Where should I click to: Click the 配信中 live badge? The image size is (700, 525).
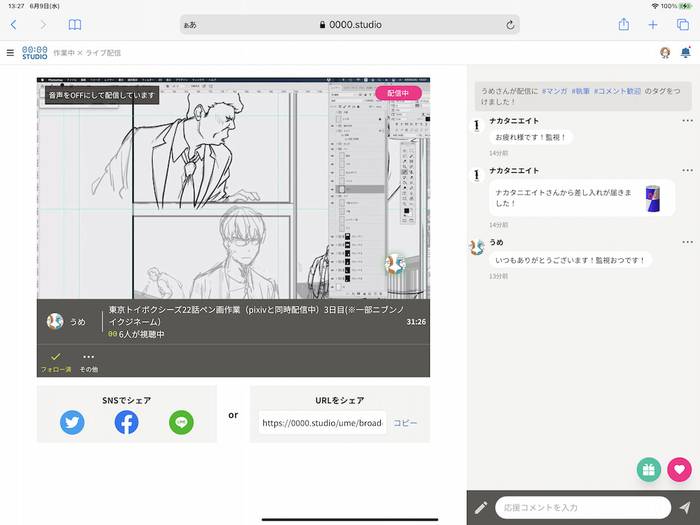(x=398, y=93)
